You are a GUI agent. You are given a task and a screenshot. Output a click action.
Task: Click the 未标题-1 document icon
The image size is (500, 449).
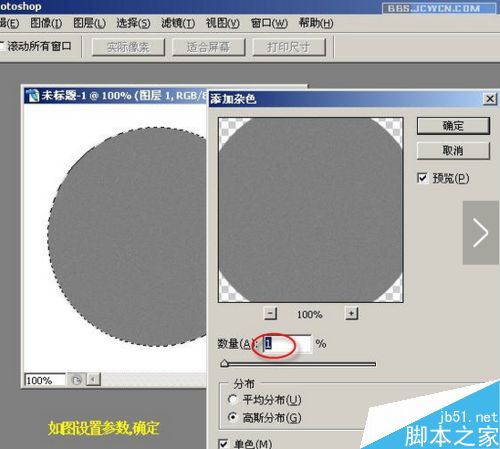[33, 96]
